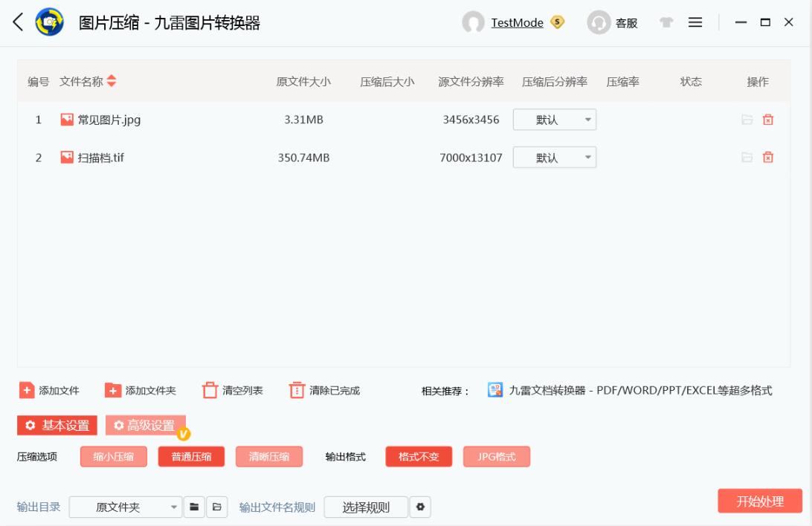Open the TestMode account link
The image size is (812, 526).
click(x=517, y=23)
